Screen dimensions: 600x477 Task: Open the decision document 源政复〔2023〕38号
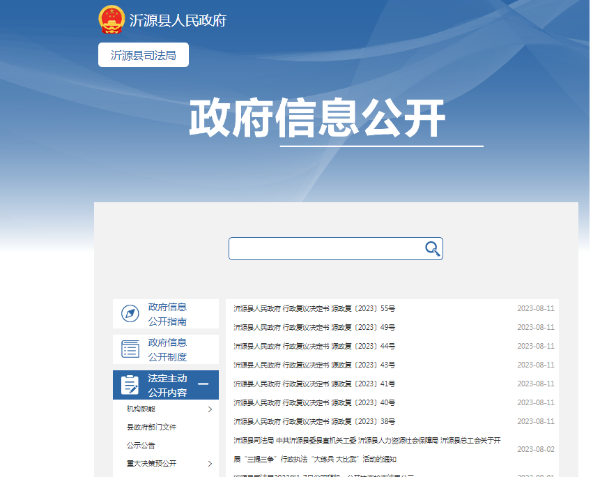315,421
